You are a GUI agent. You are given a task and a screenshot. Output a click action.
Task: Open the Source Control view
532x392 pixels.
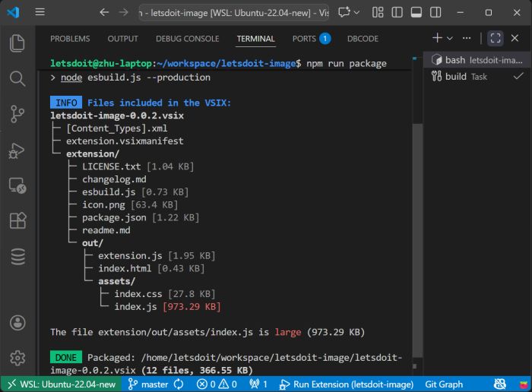click(17, 114)
